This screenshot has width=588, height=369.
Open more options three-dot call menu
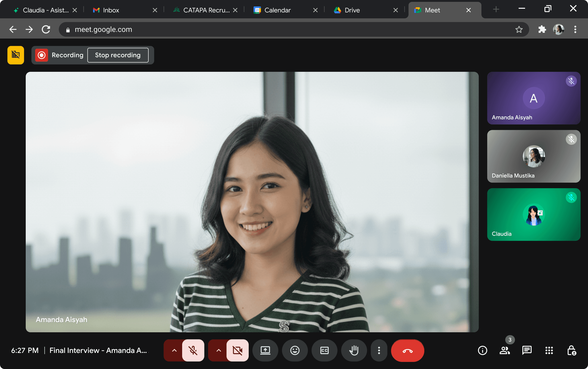(x=379, y=350)
